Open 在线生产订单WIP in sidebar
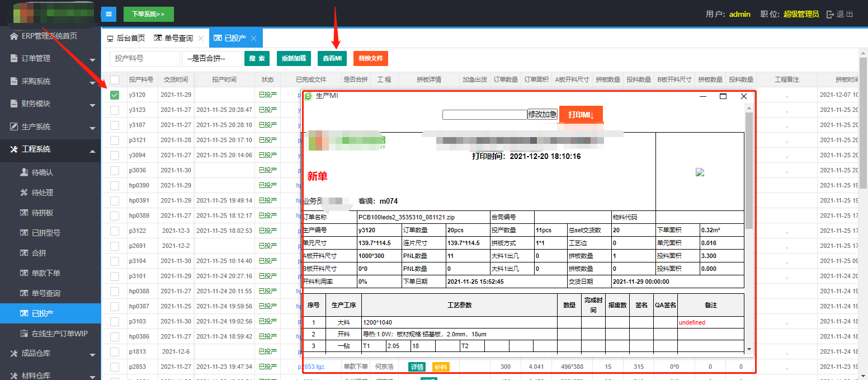Screen dimensions: 868x380 [59, 334]
